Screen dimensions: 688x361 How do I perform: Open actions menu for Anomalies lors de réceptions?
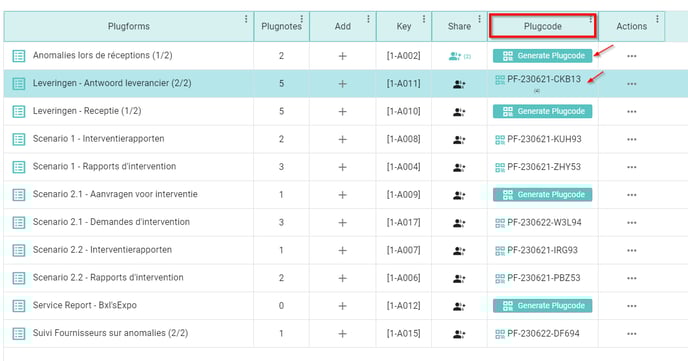click(632, 56)
